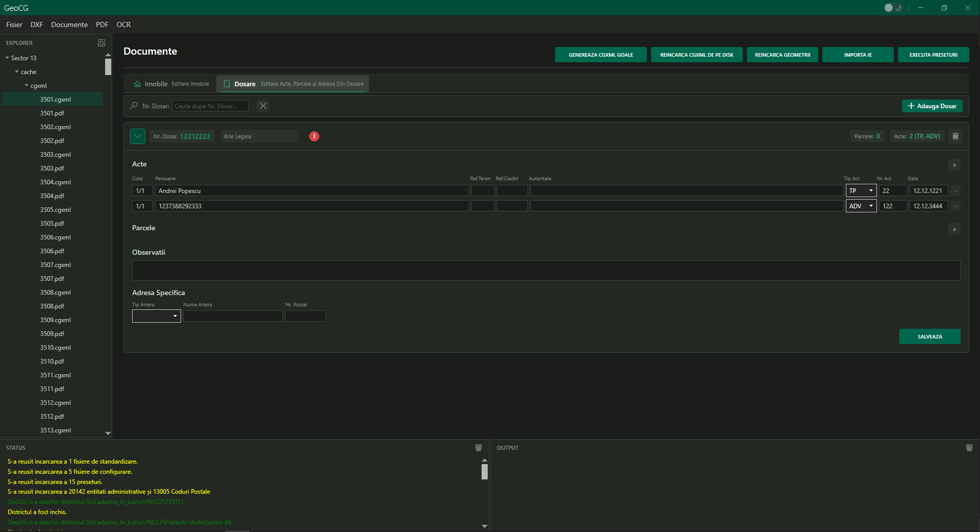980x532 pixels.
Task: Click the plus icon to add an Acte row
Action: click(954, 165)
